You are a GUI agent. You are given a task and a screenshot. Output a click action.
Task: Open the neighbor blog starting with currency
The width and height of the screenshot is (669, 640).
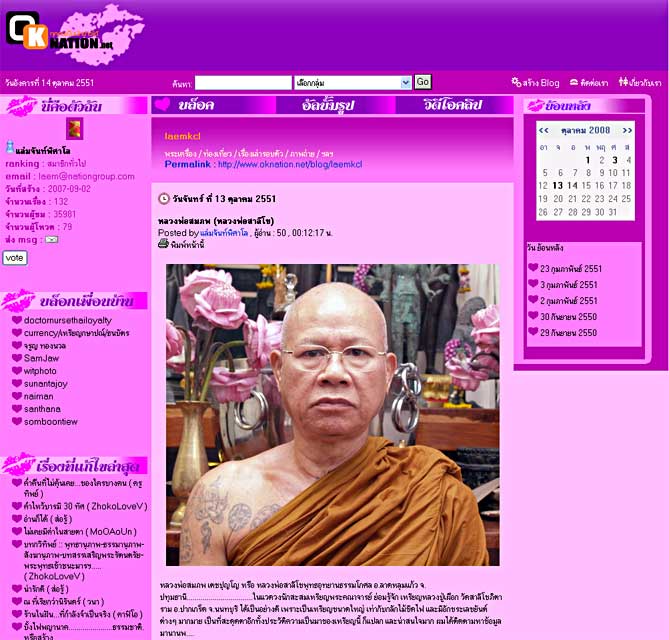(76, 333)
